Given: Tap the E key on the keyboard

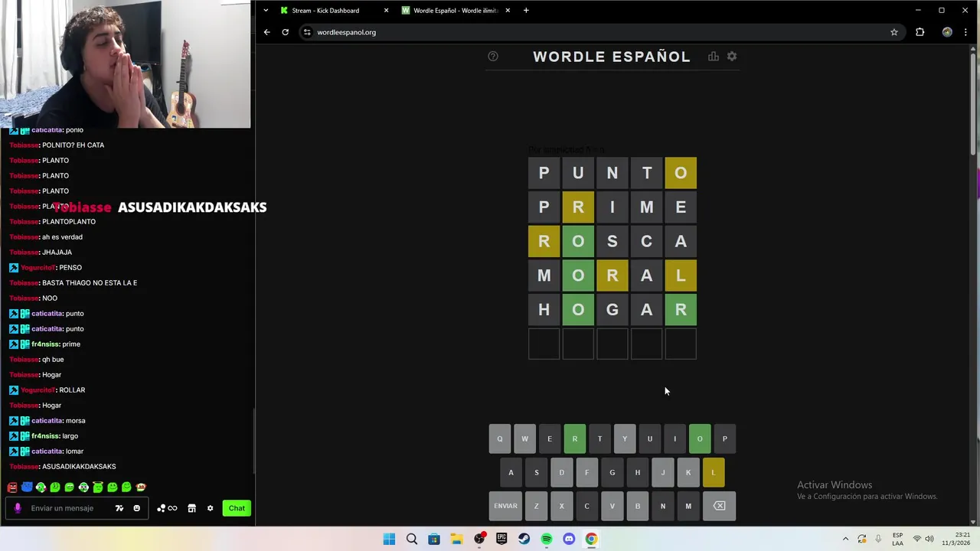Looking at the screenshot, I should pyautogui.click(x=550, y=439).
